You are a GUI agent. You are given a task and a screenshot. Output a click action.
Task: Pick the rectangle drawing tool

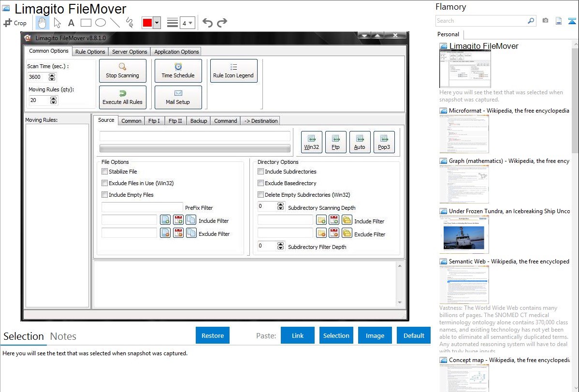click(86, 23)
